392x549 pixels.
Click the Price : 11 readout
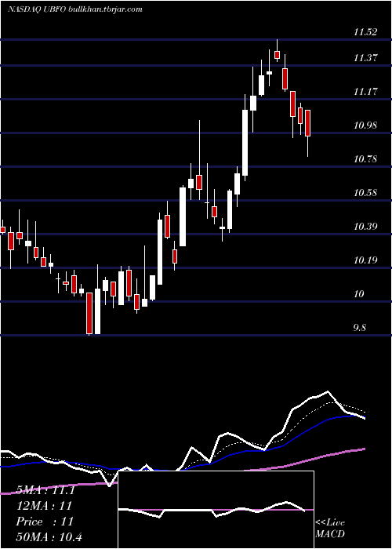click(x=45, y=522)
